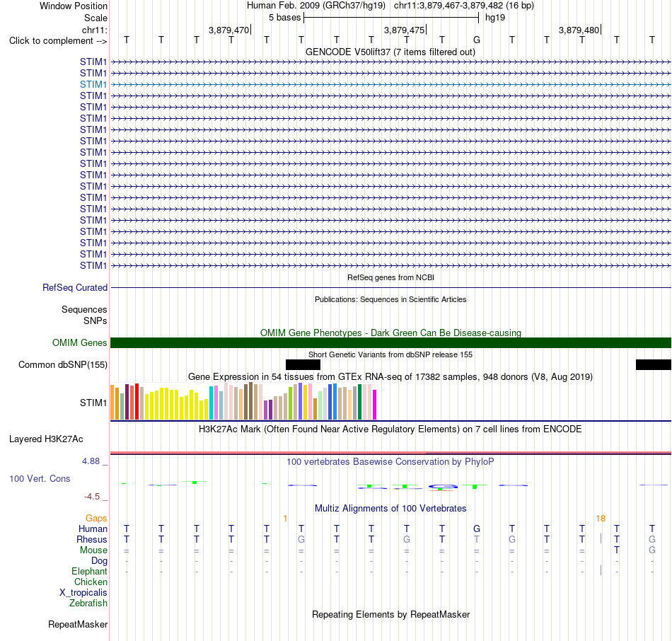Select the dbSNP black block at the right edge
This screenshot has height=641, width=672.
[x=653, y=365]
